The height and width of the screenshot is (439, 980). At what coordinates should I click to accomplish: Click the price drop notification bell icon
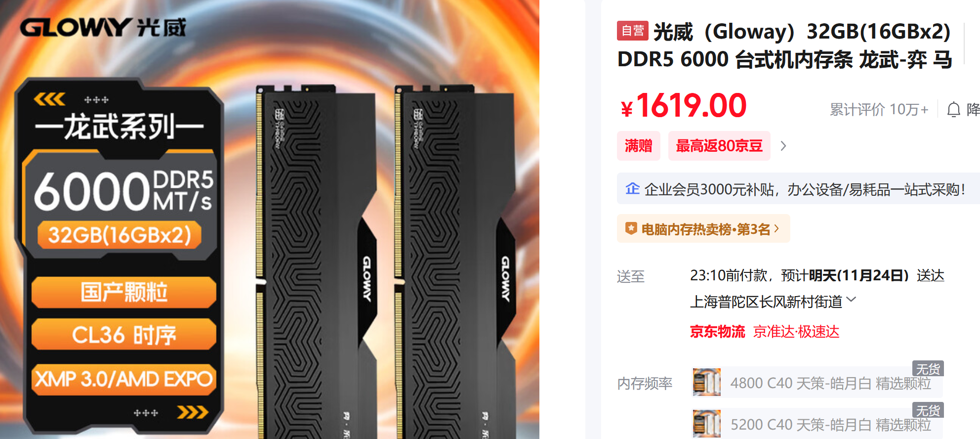[x=953, y=109]
